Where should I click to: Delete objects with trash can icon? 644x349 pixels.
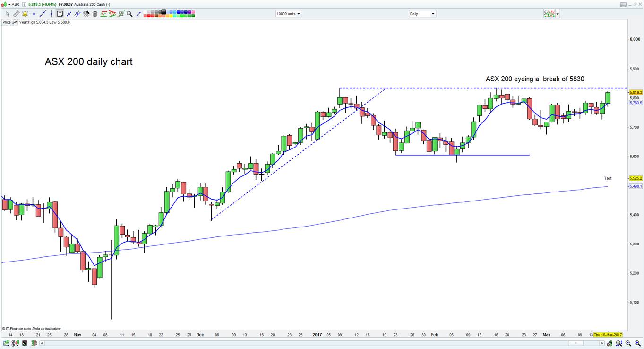click(x=95, y=14)
